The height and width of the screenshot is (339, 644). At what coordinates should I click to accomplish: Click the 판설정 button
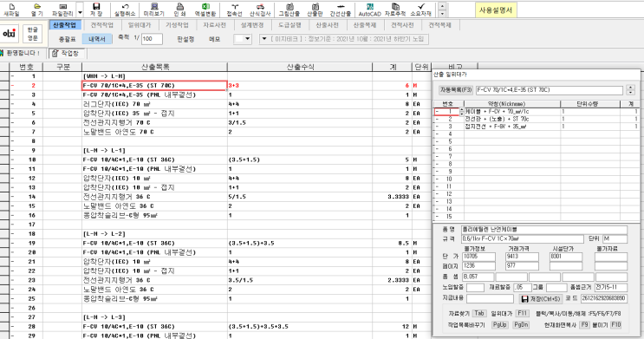pyautogui.click(x=185, y=39)
